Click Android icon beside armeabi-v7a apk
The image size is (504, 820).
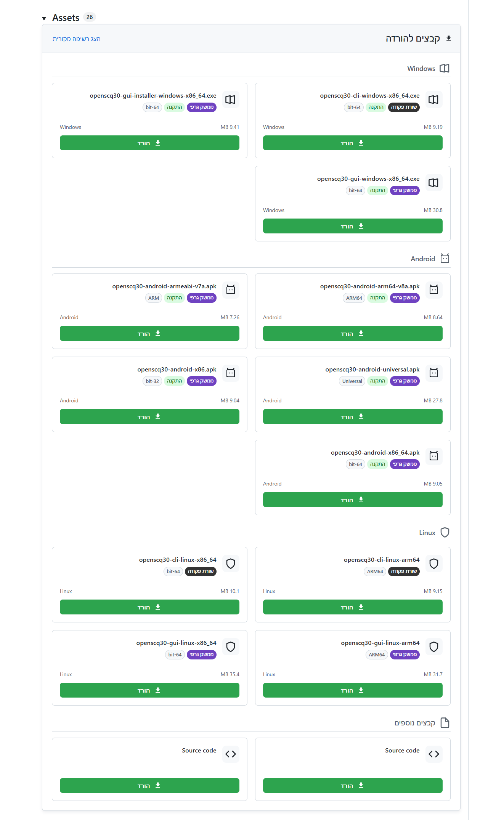(230, 290)
